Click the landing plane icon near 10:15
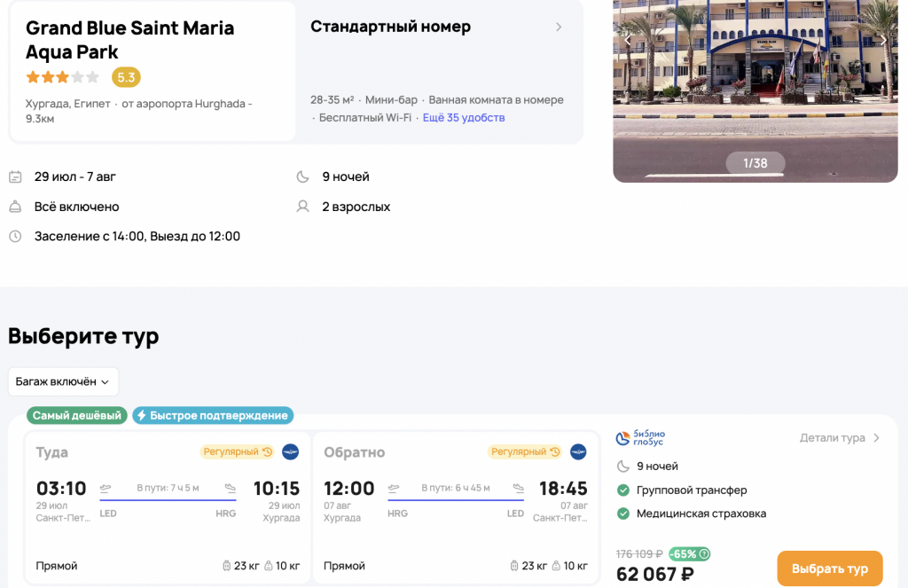The height and width of the screenshot is (588, 908). (231, 488)
